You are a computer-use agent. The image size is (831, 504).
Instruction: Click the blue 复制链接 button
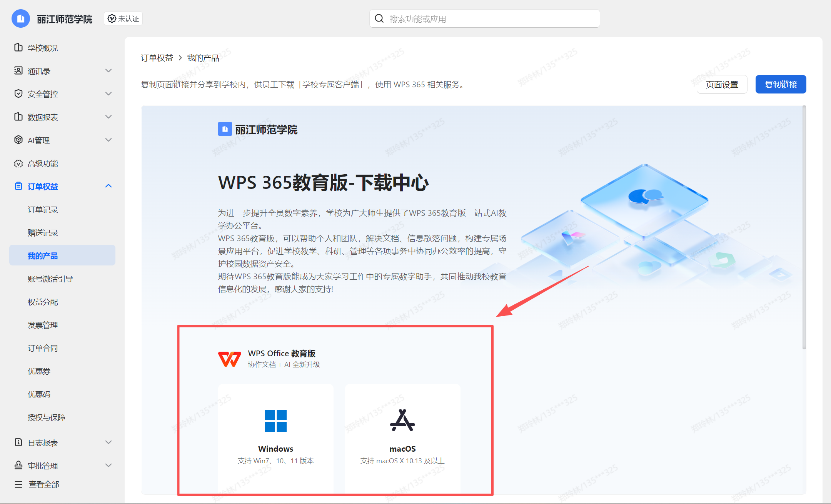tap(781, 84)
